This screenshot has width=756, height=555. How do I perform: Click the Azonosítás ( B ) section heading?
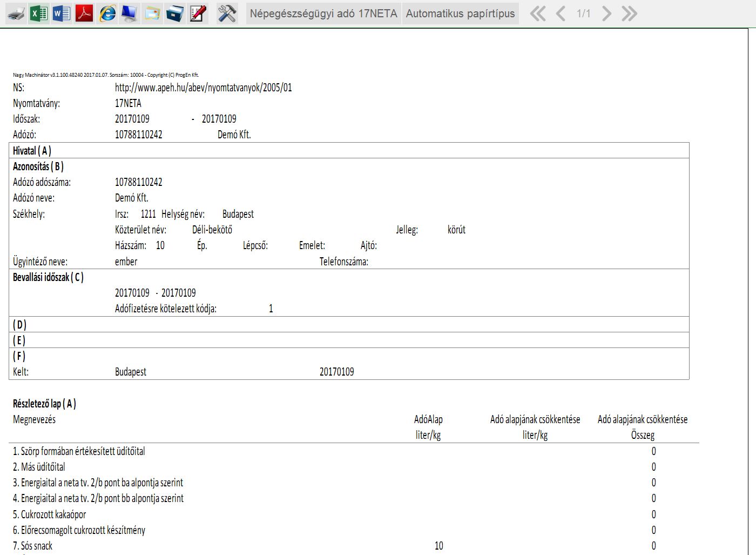pyautogui.click(x=38, y=166)
